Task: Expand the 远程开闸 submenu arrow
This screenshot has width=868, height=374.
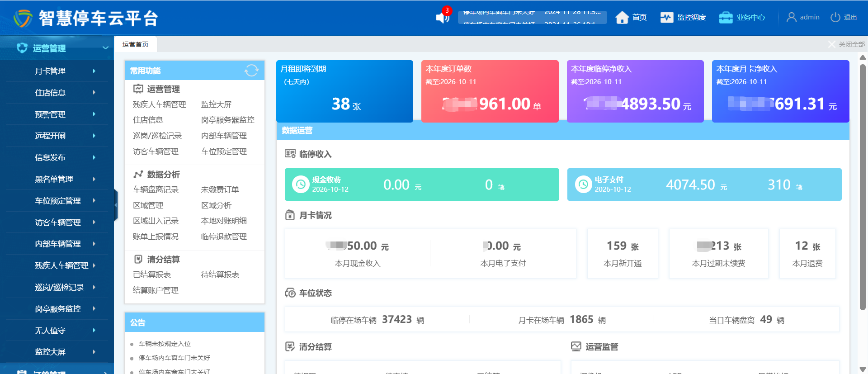Action: pyautogui.click(x=94, y=136)
